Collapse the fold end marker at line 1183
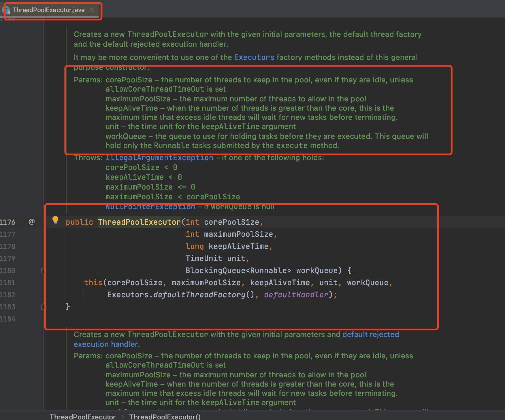Screen dimensions: 505x420 tap(44, 307)
